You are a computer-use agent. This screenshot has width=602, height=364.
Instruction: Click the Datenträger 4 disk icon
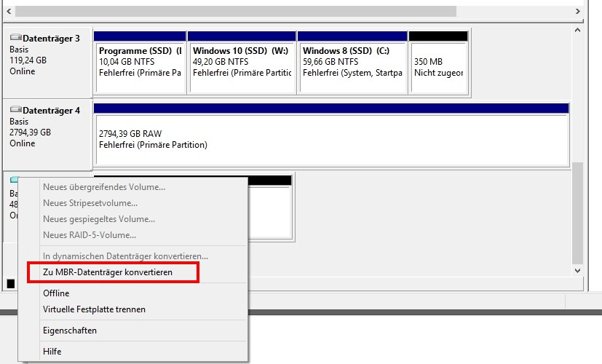point(16,110)
